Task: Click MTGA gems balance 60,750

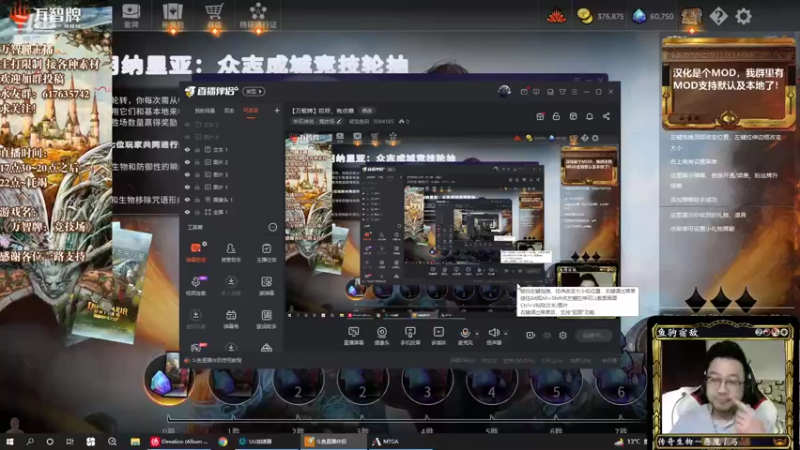Action: [x=653, y=16]
